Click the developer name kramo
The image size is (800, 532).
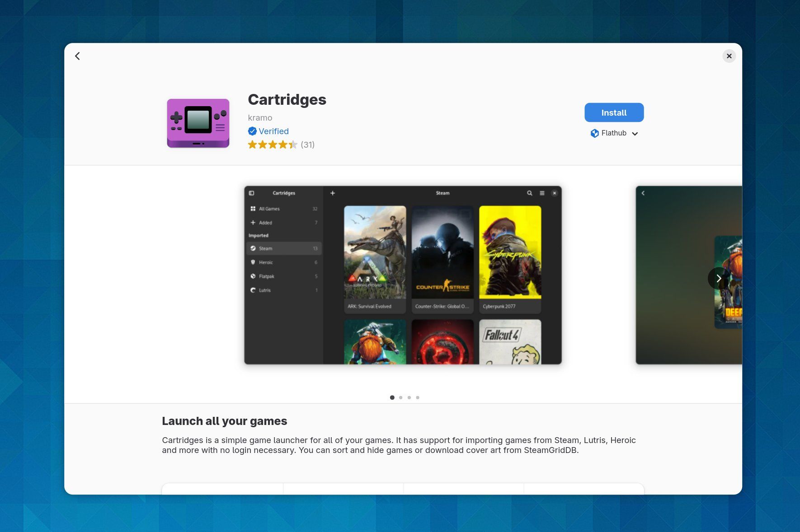[x=260, y=118]
